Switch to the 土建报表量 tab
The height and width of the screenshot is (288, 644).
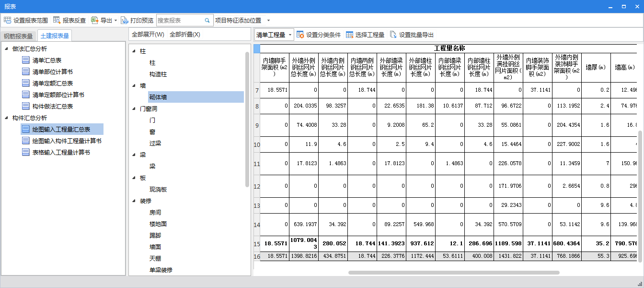point(54,36)
